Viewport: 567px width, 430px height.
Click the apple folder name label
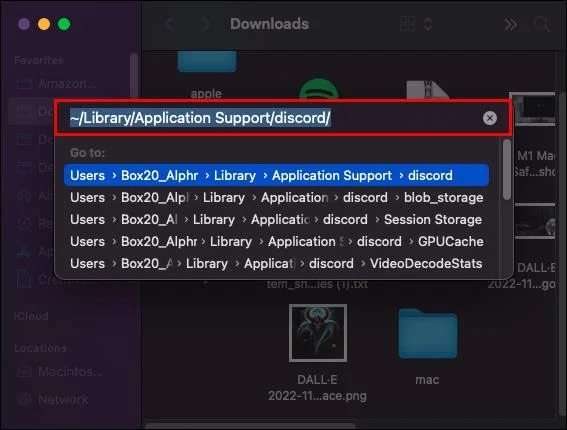click(206, 94)
